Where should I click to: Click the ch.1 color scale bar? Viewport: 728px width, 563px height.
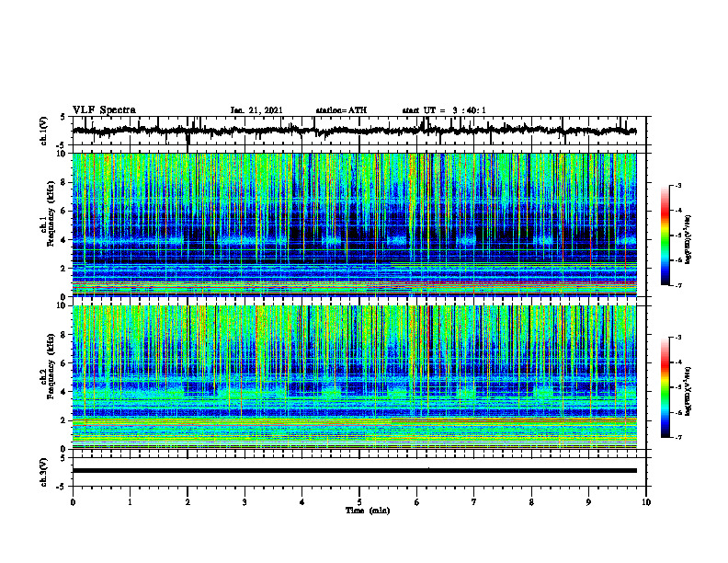click(665, 236)
